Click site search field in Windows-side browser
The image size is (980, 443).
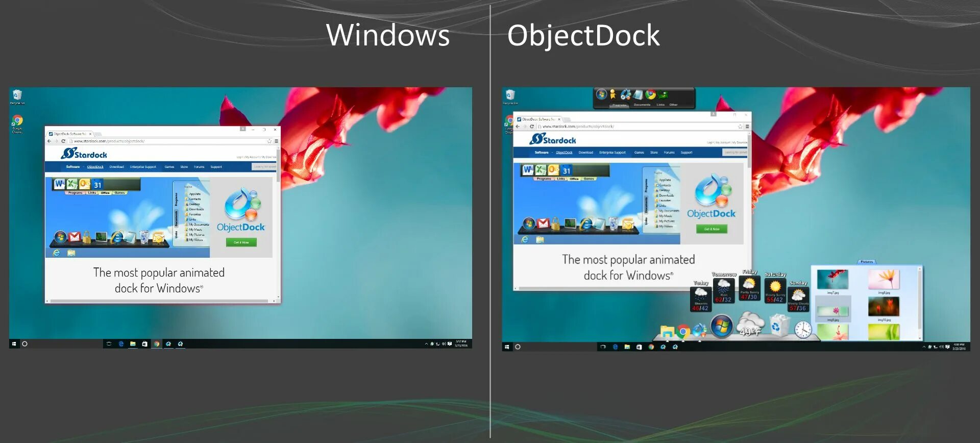click(x=264, y=167)
